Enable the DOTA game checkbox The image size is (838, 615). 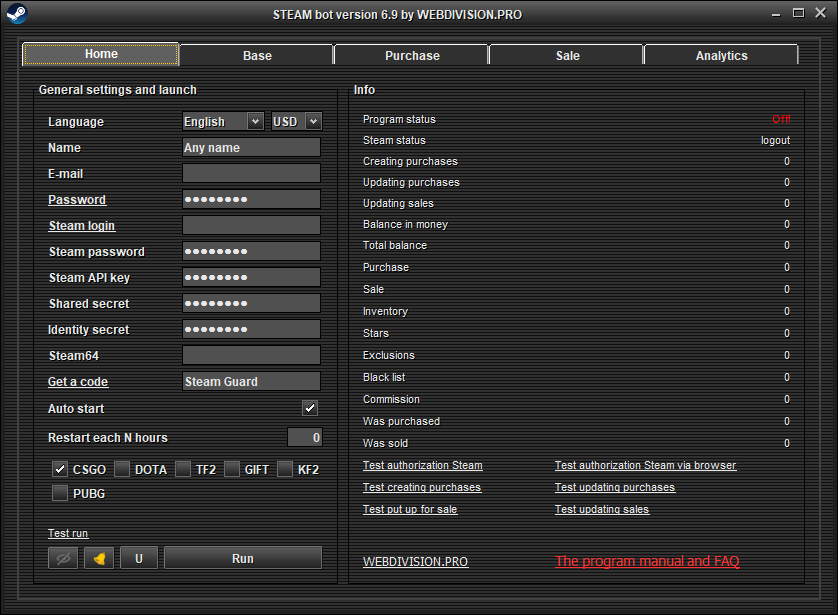(122, 469)
